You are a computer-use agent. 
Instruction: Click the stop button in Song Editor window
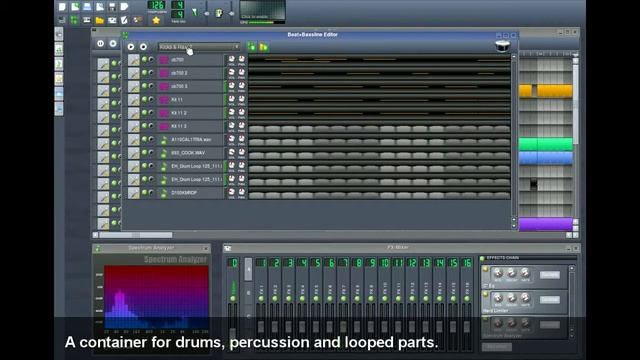point(113,44)
